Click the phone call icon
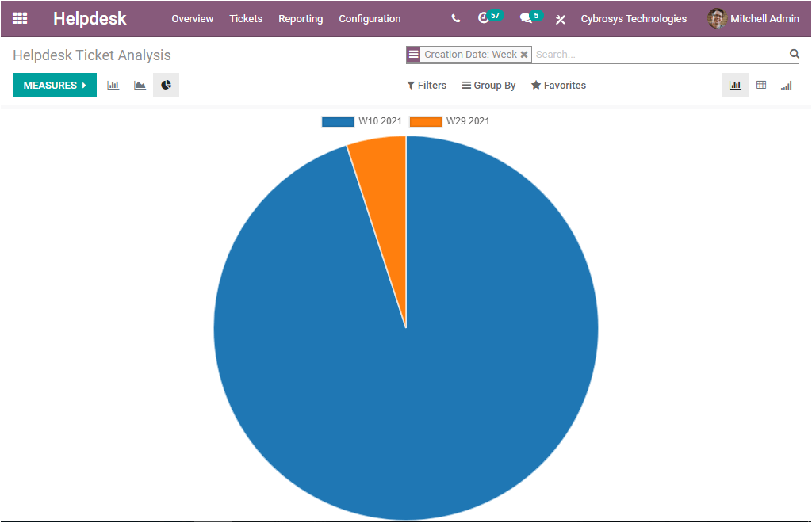The image size is (812, 523). (x=456, y=19)
